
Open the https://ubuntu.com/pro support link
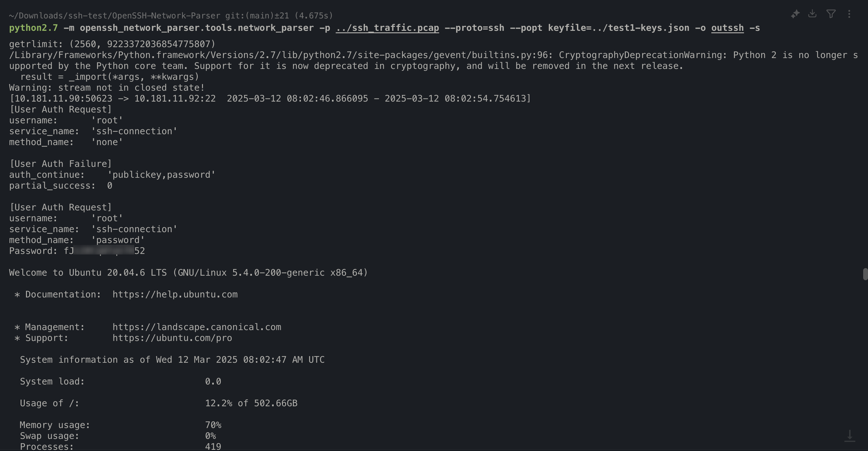[x=172, y=338]
